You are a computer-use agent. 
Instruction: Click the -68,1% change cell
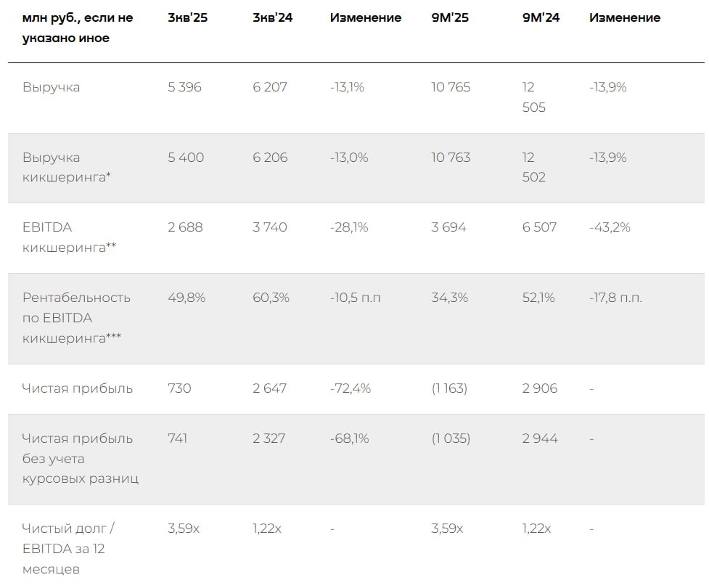[x=349, y=438]
